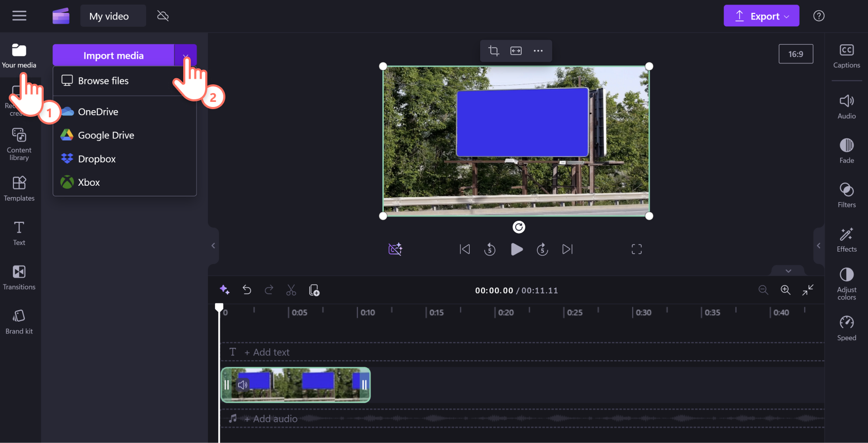Click the billboard video preview

tap(516, 141)
